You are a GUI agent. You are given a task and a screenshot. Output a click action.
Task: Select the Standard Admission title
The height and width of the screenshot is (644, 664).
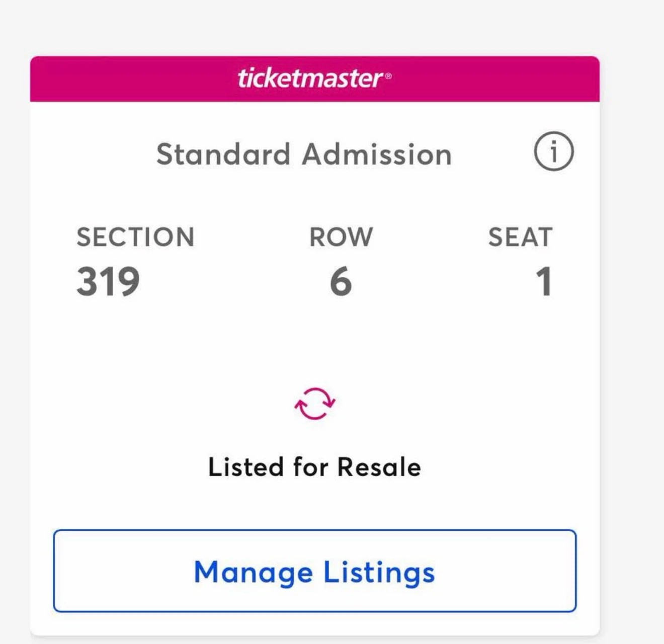(304, 154)
